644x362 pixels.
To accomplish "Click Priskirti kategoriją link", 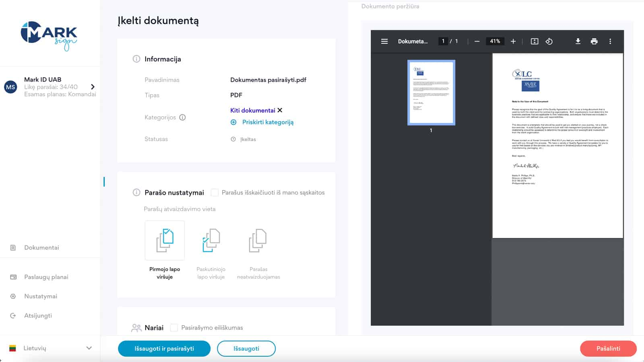I will point(268,122).
